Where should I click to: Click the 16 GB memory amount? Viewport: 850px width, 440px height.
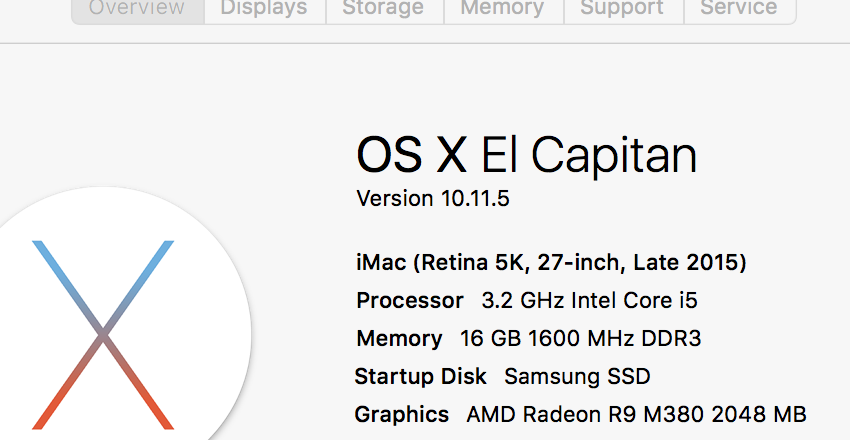[x=491, y=338]
